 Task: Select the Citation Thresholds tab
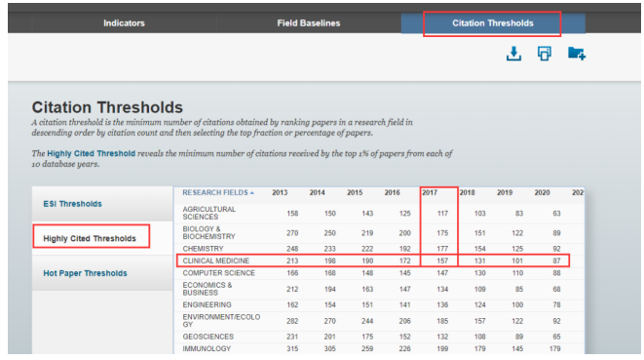493,23
